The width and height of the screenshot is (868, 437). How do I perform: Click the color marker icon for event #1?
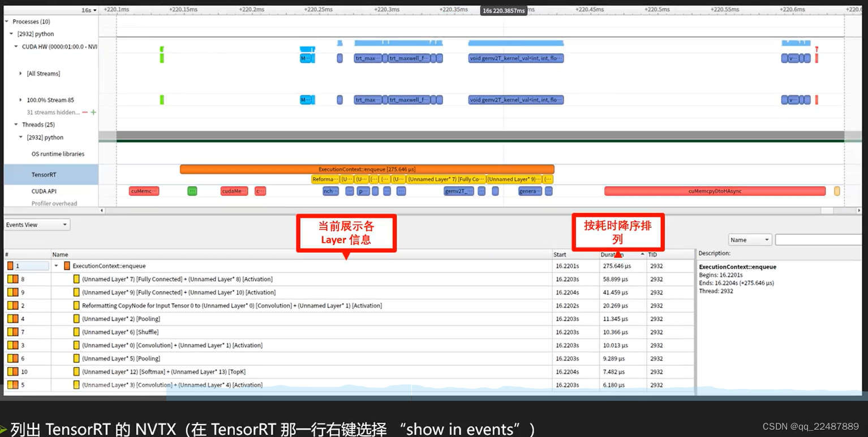click(10, 266)
